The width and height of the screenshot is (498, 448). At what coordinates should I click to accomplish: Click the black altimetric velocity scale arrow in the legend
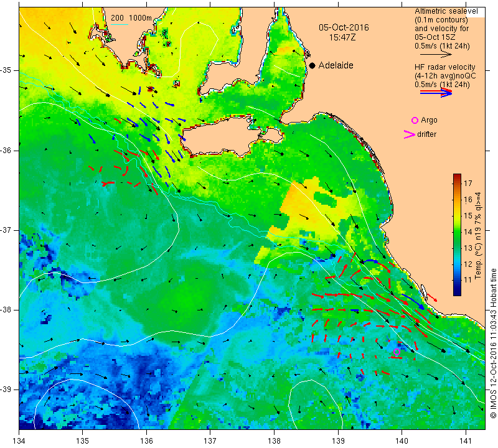436,55
